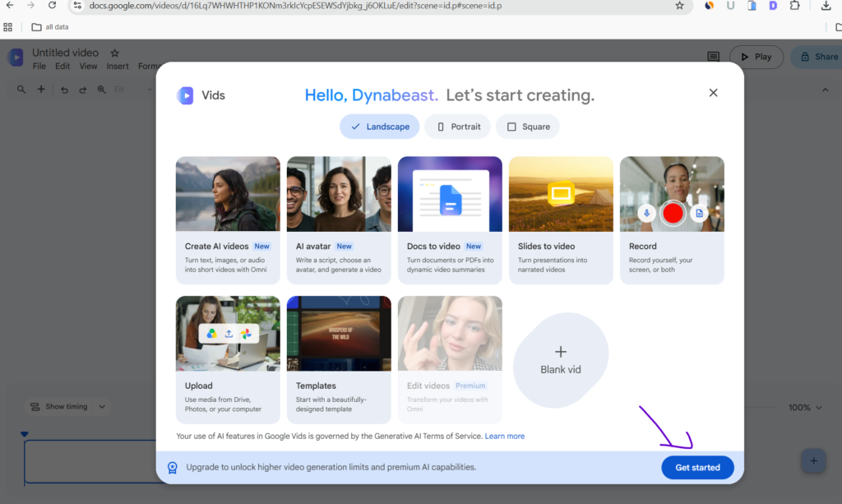Click the browser reload page icon
This screenshot has height=504, width=842.
52,6
